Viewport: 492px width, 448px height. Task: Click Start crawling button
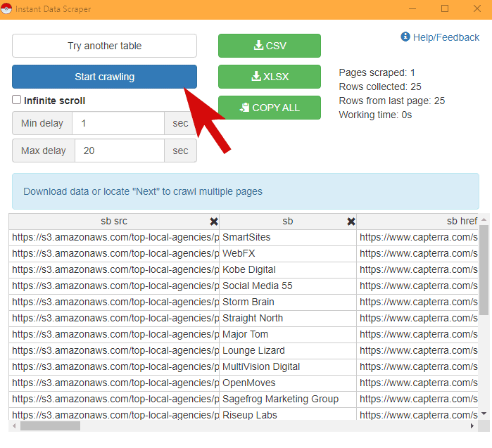coord(104,77)
